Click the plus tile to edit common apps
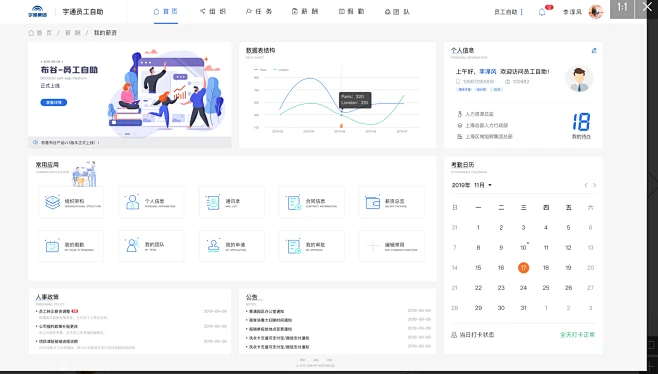The width and height of the screenshot is (658, 374). pyautogui.click(x=392, y=246)
